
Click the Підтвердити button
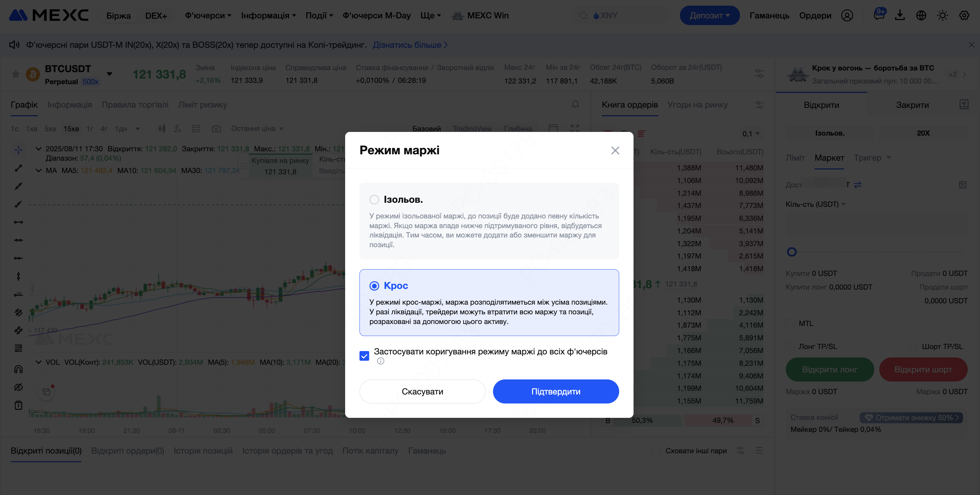555,391
